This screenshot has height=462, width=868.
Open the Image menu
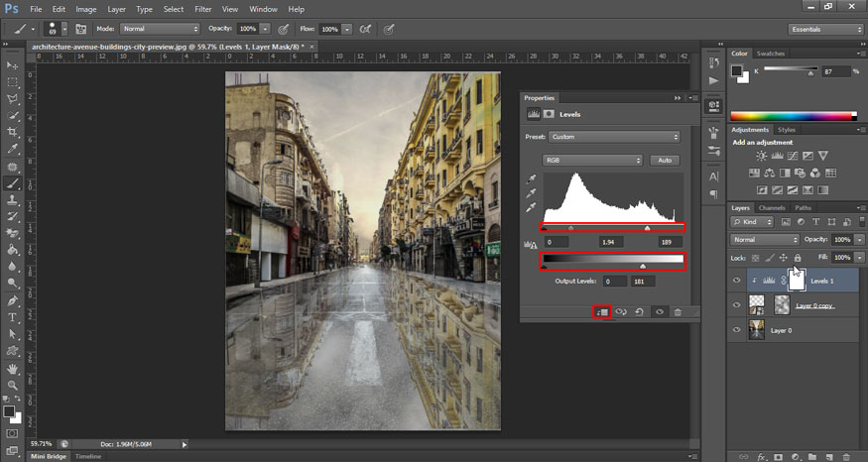(x=85, y=9)
